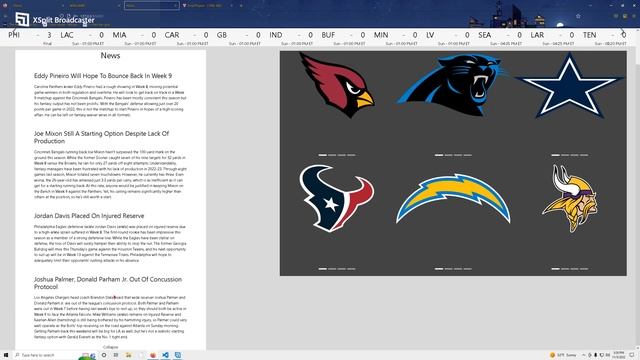
Task: Select the BUF game in scoreboard
Action: coord(343,38)
